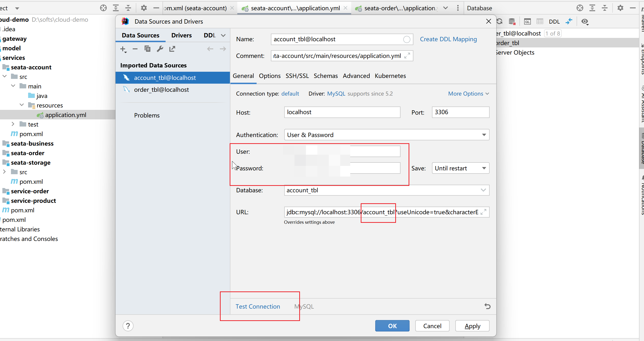The height and width of the screenshot is (341, 644).
Task: Show hidden editor tabs dropdown
Action: click(x=446, y=8)
